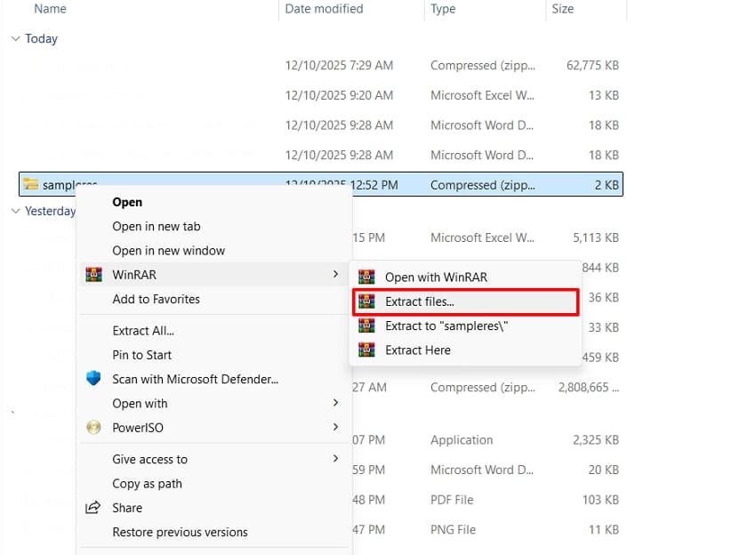Click the PowerISO disc icon
This screenshot has height=555, width=756.
92,427
